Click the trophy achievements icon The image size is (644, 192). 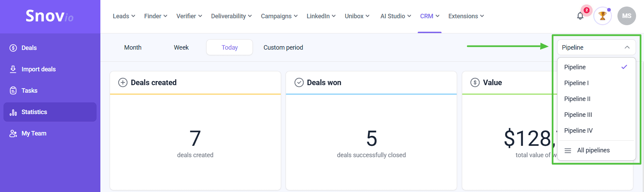pos(602,16)
